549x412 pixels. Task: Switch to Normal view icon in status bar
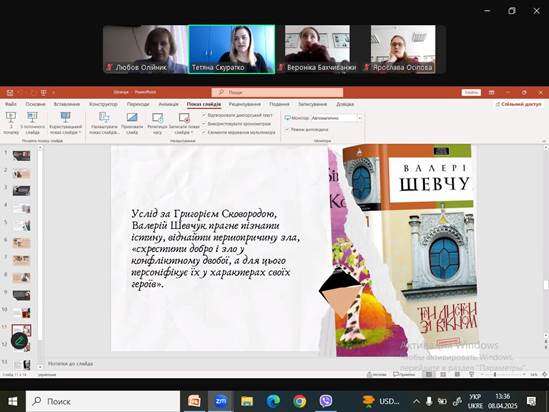click(x=429, y=374)
